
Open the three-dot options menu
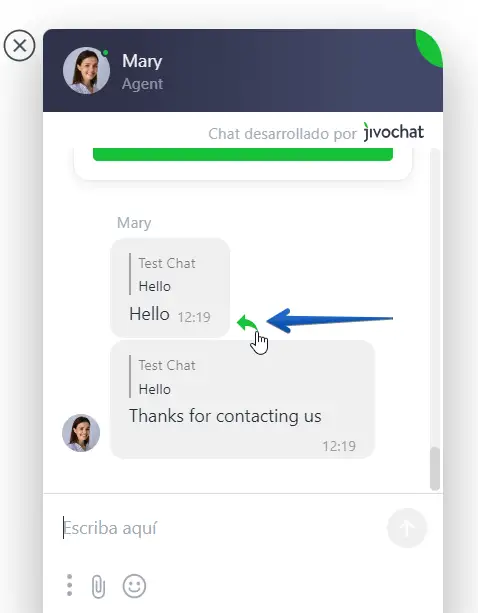tap(70, 585)
